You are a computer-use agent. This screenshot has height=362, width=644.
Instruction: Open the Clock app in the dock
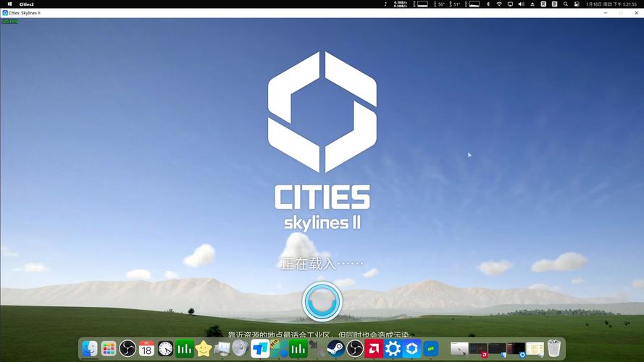pyautogui.click(x=165, y=349)
